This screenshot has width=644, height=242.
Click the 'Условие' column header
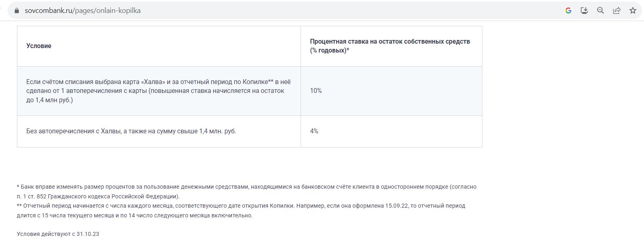(x=39, y=46)
